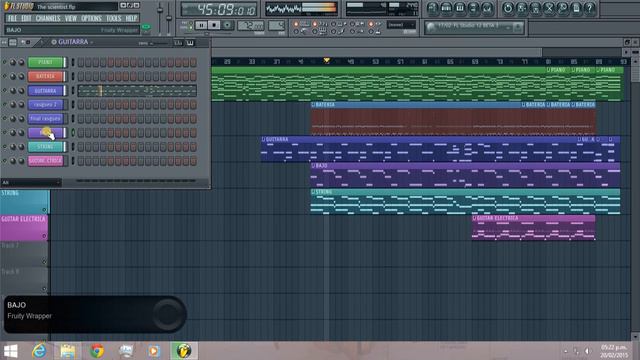640x360 pixels.
Task: Open the HELP menu
Action: pyautogui.click(x=131, y=18)
